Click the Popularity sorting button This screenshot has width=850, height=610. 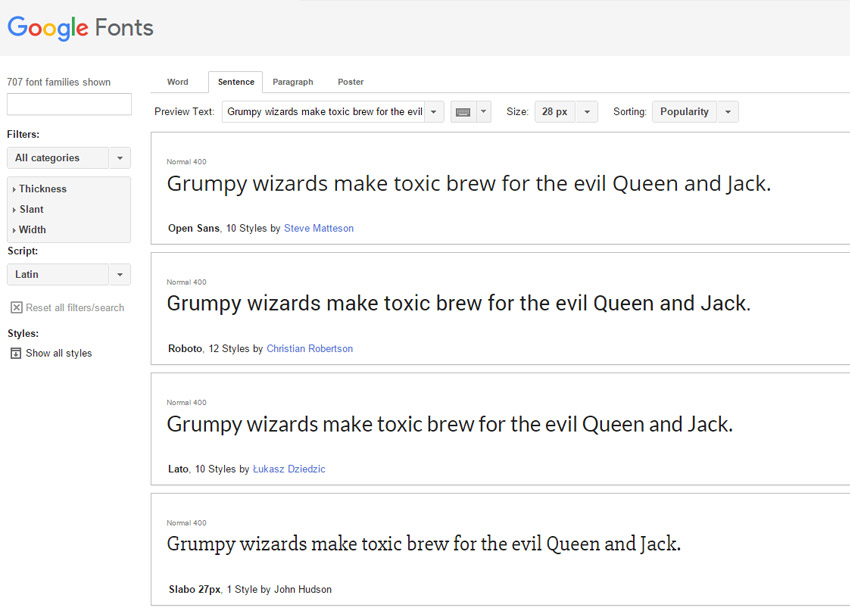click(684, 112)
